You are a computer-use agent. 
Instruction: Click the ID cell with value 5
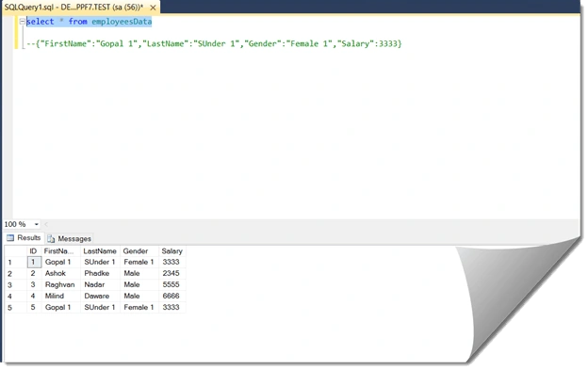point(34,308)
